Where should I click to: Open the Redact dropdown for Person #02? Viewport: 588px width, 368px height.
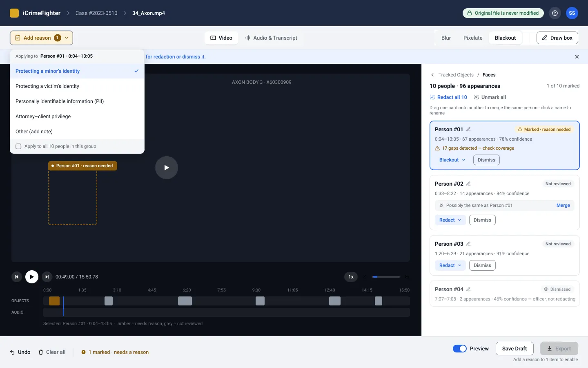450,220
